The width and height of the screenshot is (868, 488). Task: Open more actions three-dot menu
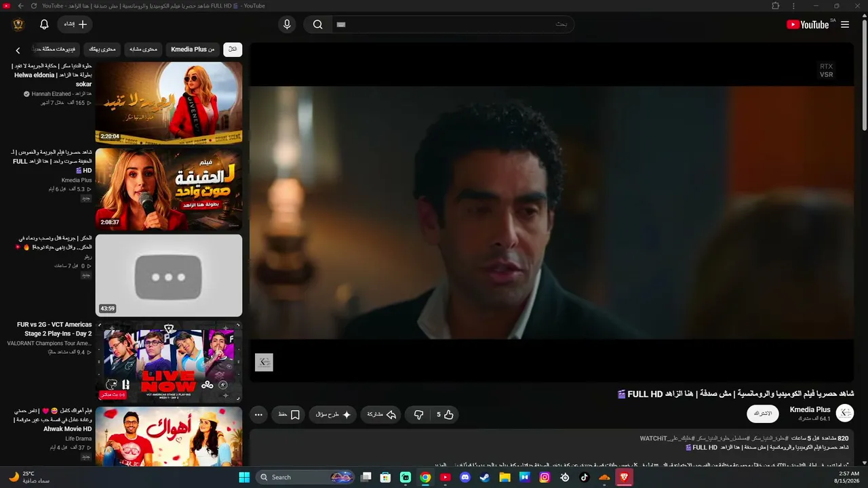pyautogui.click(x=258, y=415)
